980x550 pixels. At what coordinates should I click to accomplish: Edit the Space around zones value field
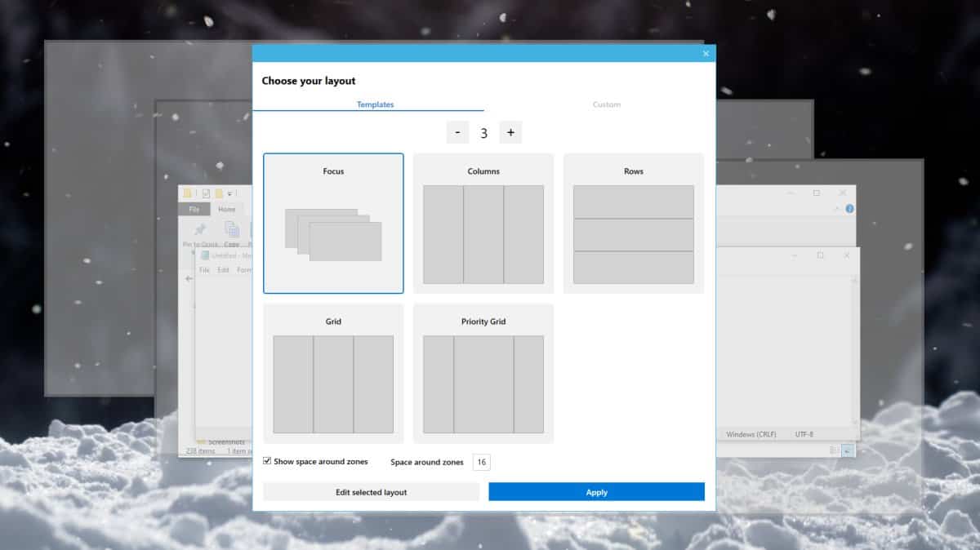[x=481, y=462]
